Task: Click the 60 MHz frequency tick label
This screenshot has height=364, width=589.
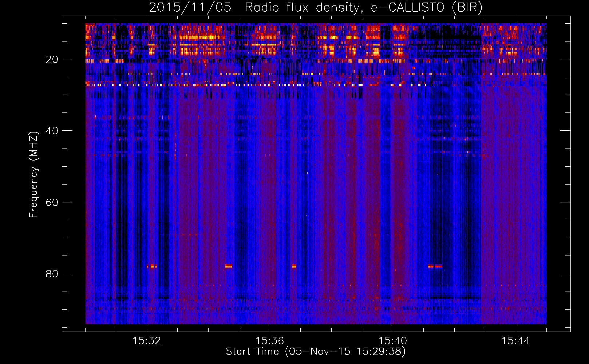Action: coord(52,202)
